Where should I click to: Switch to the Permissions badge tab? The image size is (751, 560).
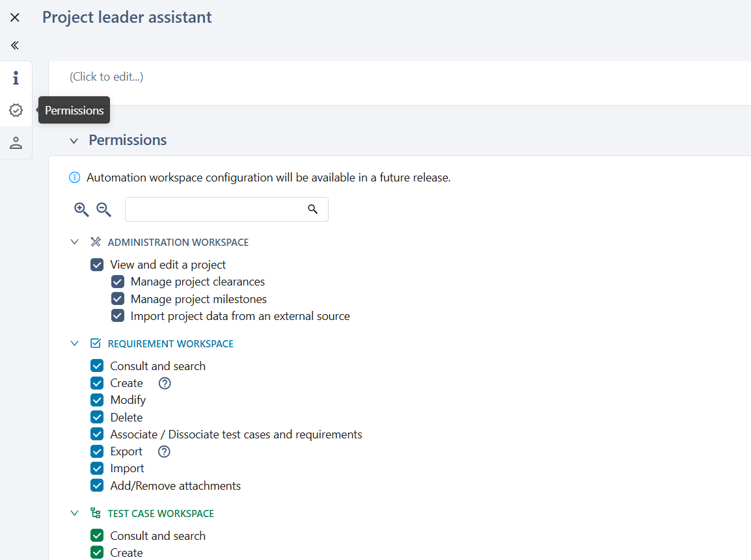16,110
